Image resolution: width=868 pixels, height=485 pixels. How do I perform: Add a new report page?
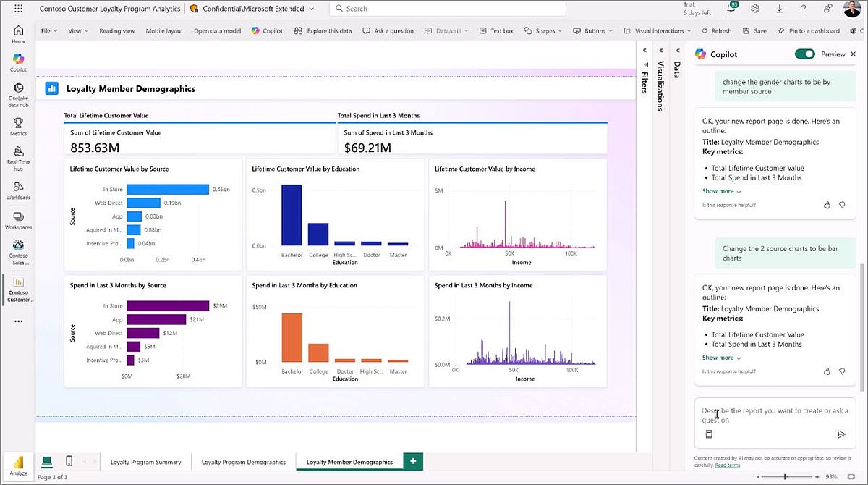coord(413,461)
